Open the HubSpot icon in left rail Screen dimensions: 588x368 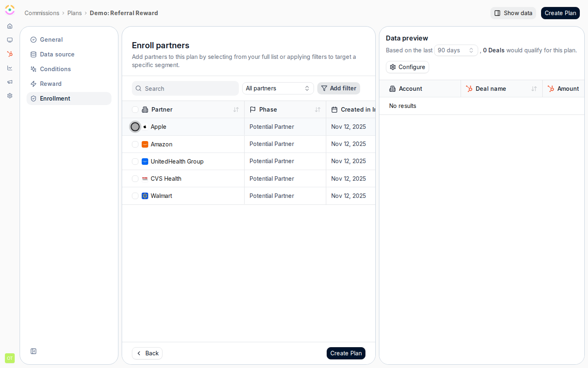point(10,54)
